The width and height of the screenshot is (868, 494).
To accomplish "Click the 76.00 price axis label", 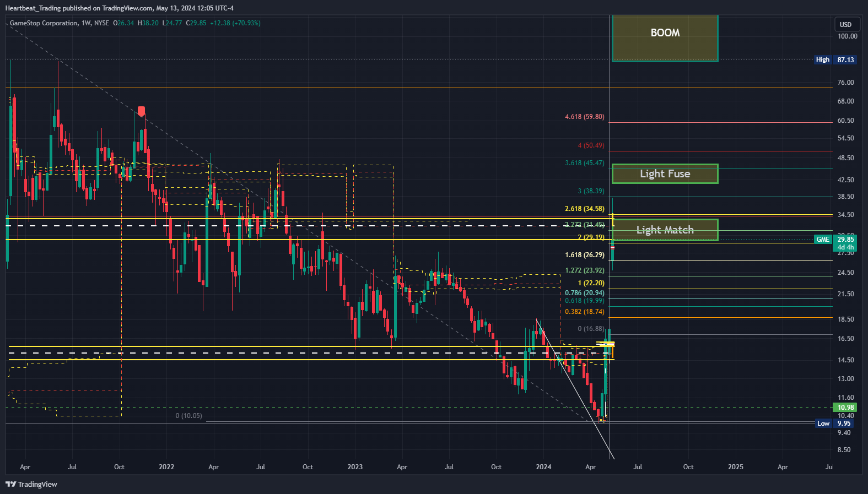I will tap(845, 83).
